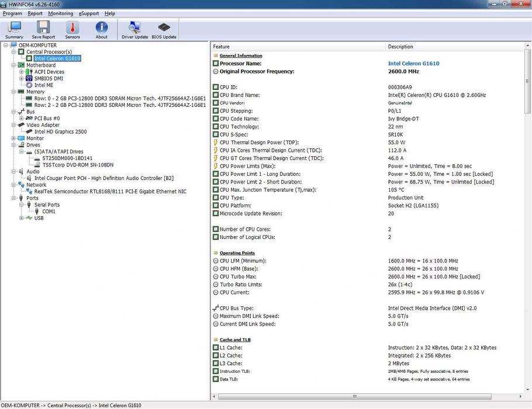Open the eSupport menu
532x409 pixels.
[89, 13]
